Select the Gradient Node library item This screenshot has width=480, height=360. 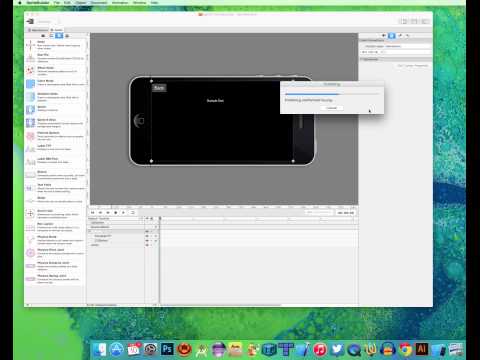click(x=55, y=97)
